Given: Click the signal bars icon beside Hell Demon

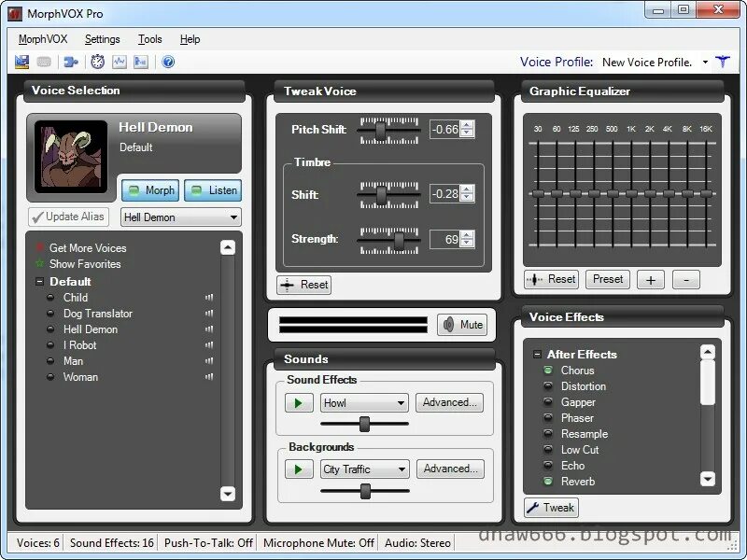Looking at the screenshot, I should click(209, 329).
